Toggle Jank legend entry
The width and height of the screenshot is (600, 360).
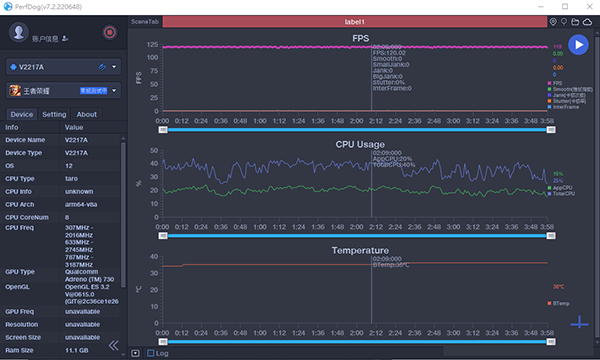click(x=567, y=95)
